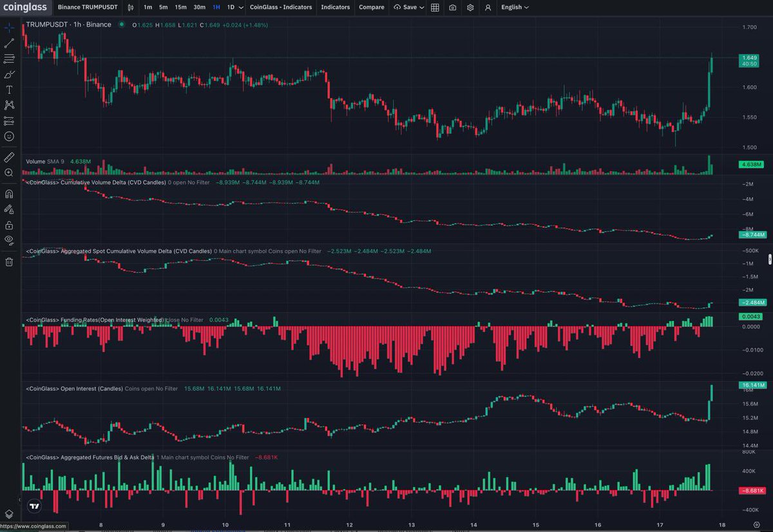This screenshot has width=773, height=532.
Task: Open the candlestick chart style selector
Action: pyautogui.click(x=131, y=7)
